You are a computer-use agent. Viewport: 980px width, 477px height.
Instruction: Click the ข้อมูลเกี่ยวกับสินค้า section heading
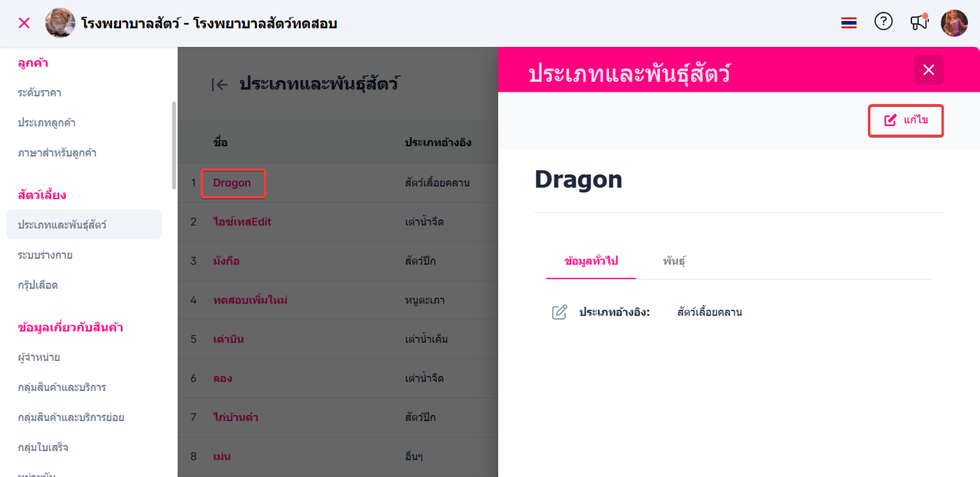[71, 327]
